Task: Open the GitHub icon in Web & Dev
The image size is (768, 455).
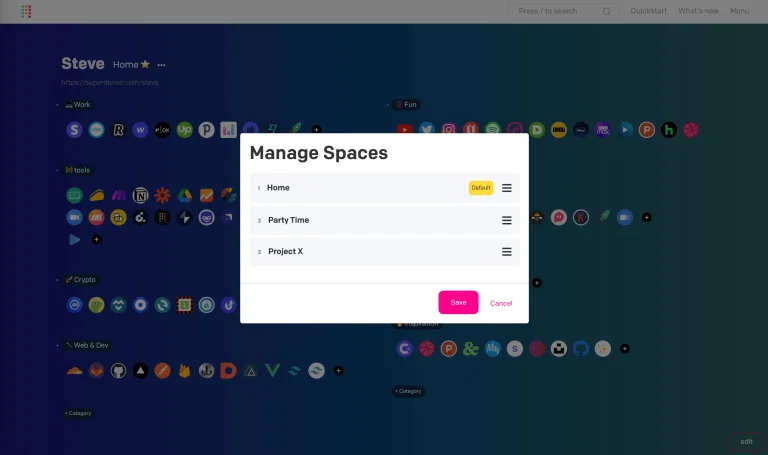Action: [118, 371]
